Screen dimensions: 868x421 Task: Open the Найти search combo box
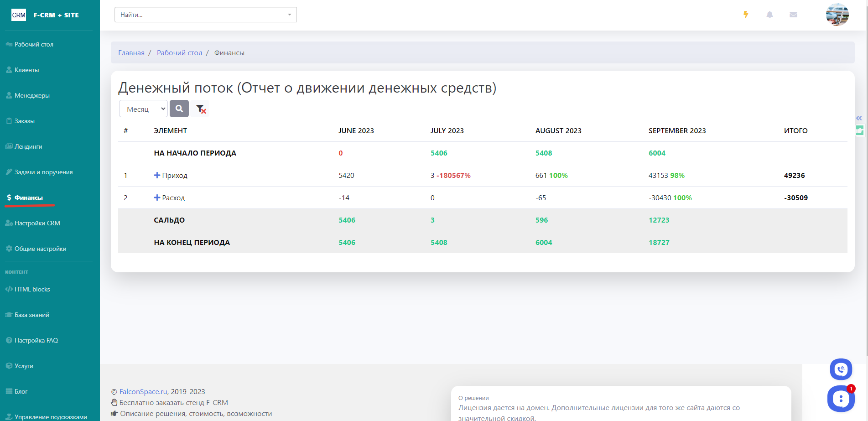click(x=205, y=15)
